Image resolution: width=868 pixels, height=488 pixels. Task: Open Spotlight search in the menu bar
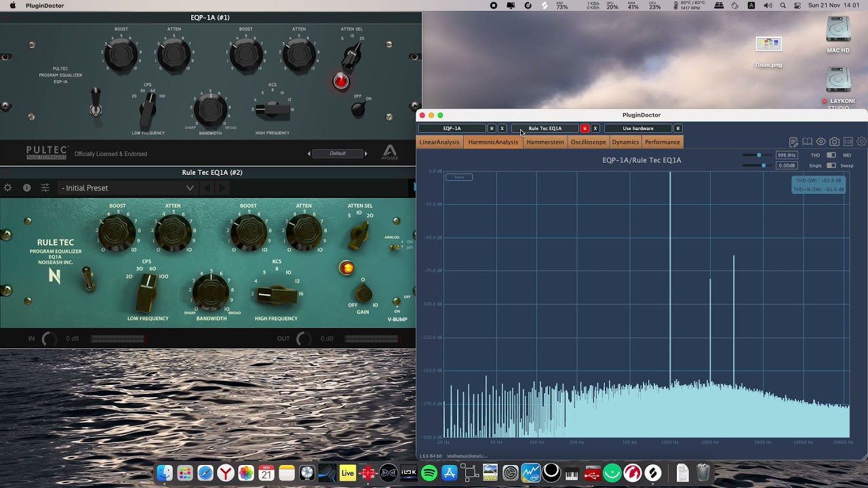point(783,5)
